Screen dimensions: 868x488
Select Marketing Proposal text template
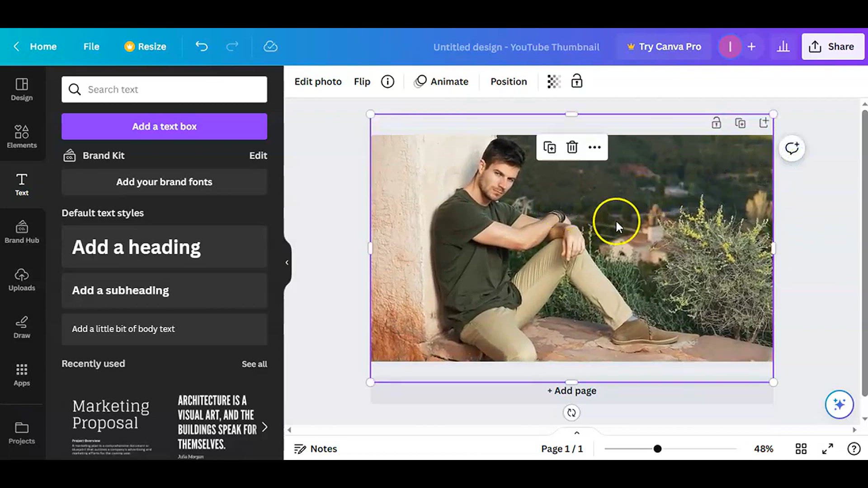coord(111,427)
